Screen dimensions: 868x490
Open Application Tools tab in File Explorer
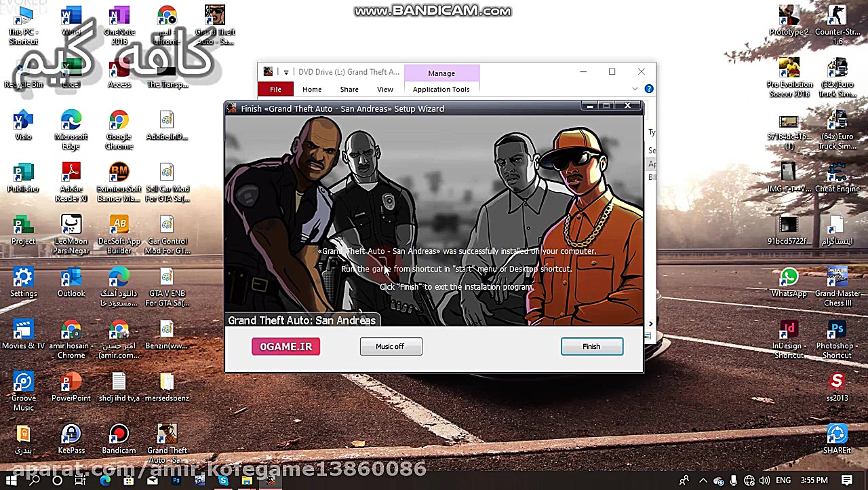point(441,90)
